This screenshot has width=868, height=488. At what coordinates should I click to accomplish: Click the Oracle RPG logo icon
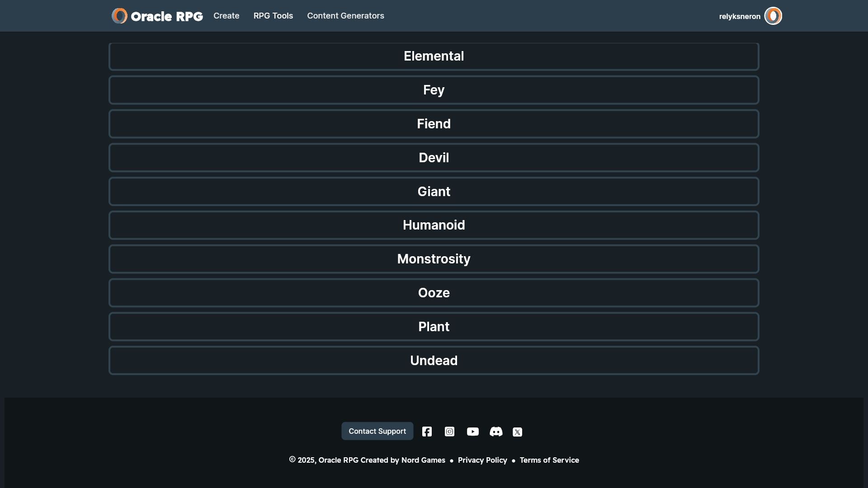pyautogui.click(x=120, y=16)
